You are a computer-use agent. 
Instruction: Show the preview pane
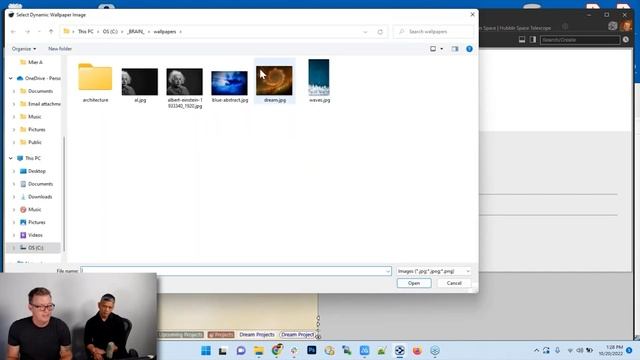(x=455, y=49)
